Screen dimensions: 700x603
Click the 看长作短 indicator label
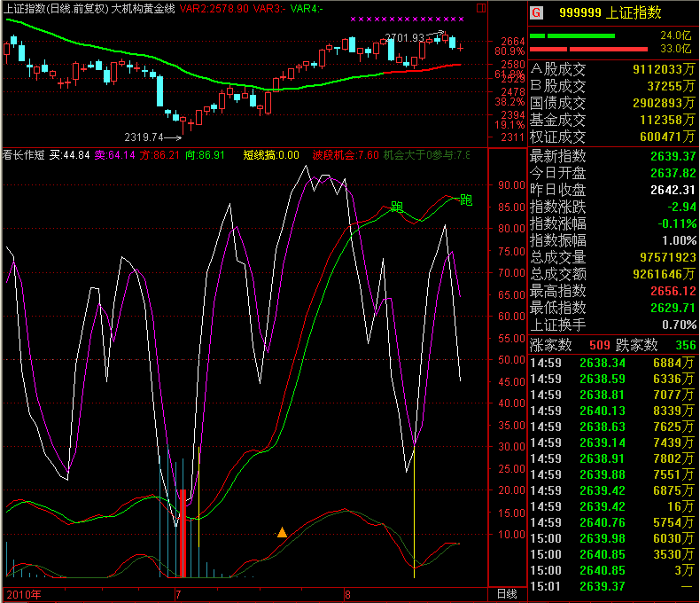point(24,154)
